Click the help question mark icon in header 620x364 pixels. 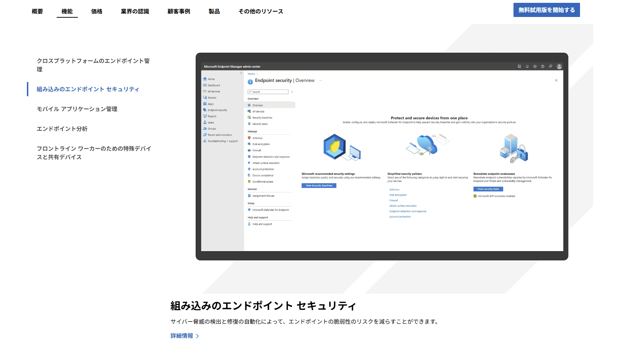[543, 67]
